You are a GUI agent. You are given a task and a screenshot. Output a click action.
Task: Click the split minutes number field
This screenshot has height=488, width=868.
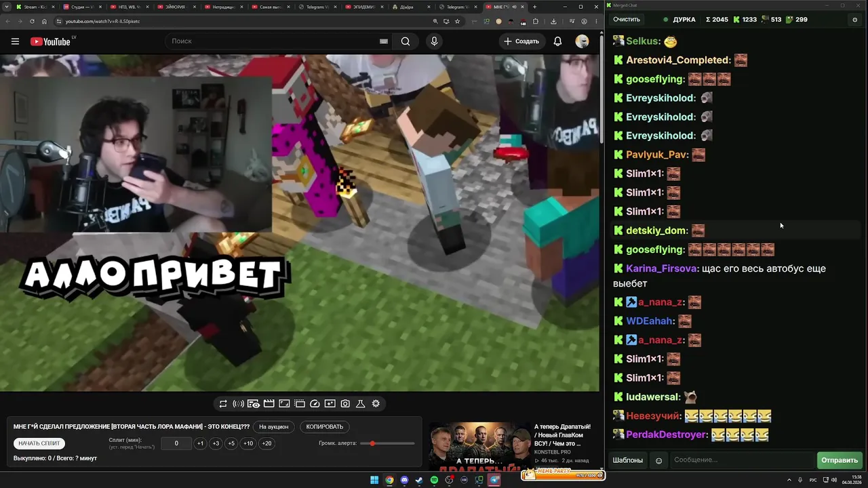click(x=176, y=443)
